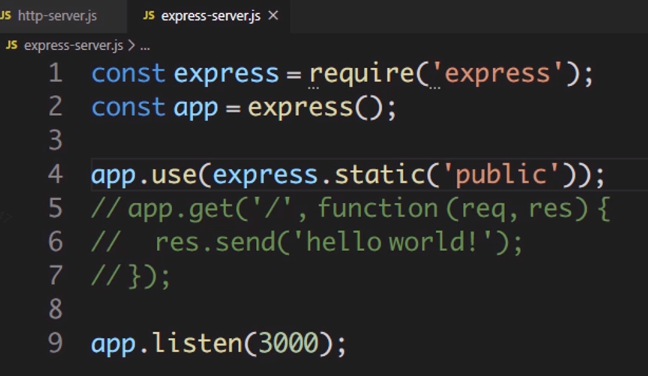This screenshot has height=376, width=648.
Task: Select the express-server.js editor tab
Action: [x=210, y=16]
